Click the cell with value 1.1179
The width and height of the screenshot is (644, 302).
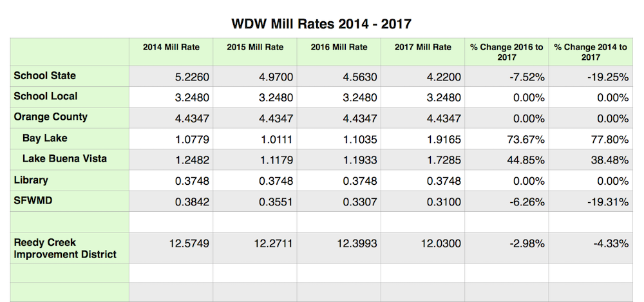pyautogui.click(x=255, y=160)
